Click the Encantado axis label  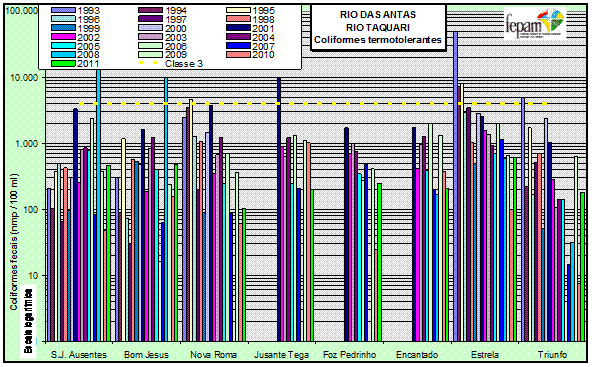pyautogui.click(x=417, y=355)
